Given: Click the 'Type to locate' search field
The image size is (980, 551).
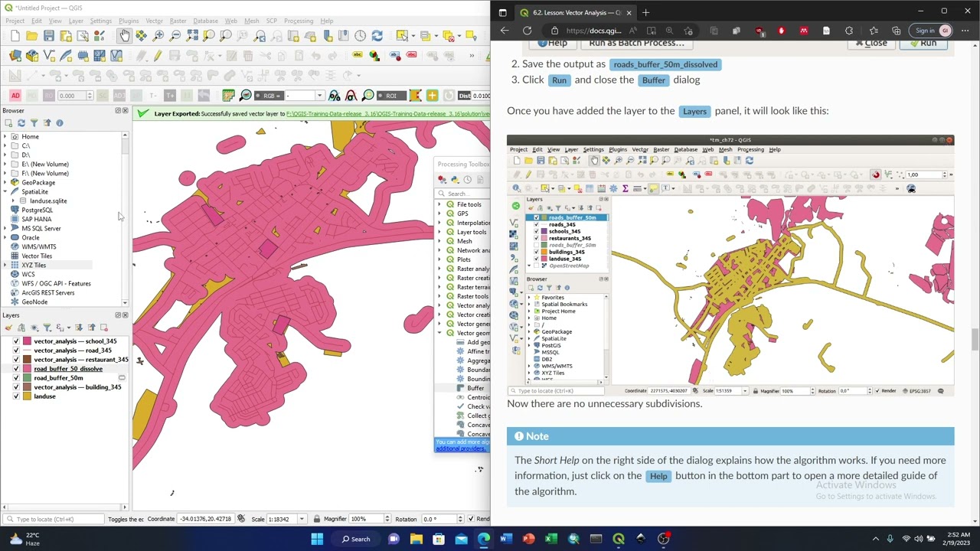Looking at the screenshot, I should pyautogui.click(x=54, y=519).
